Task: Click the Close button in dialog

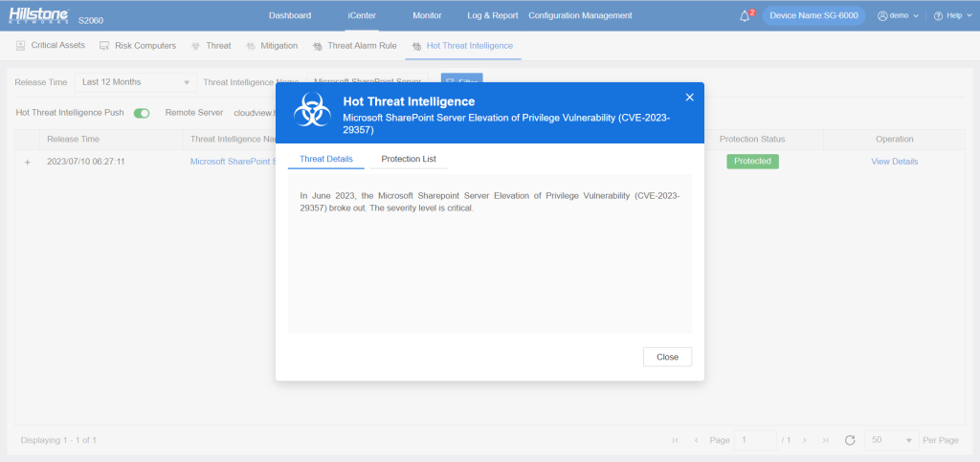Action: click(667, 357)
